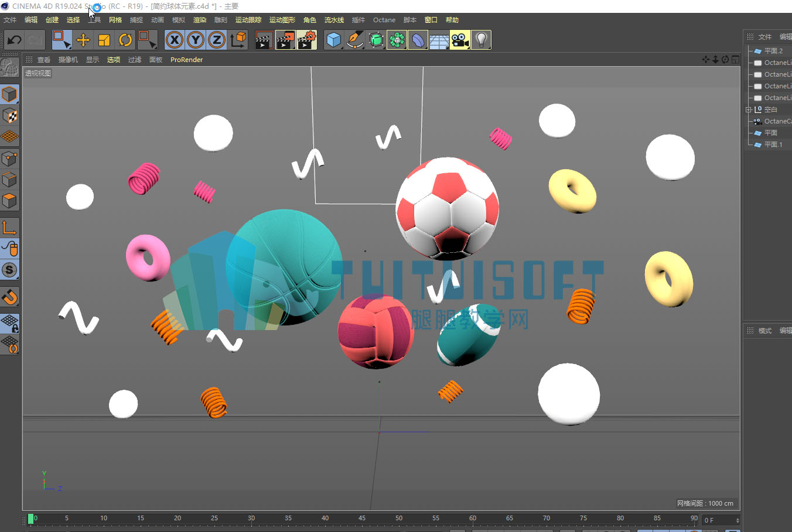Add a Cube primitive object

point(333,40)
